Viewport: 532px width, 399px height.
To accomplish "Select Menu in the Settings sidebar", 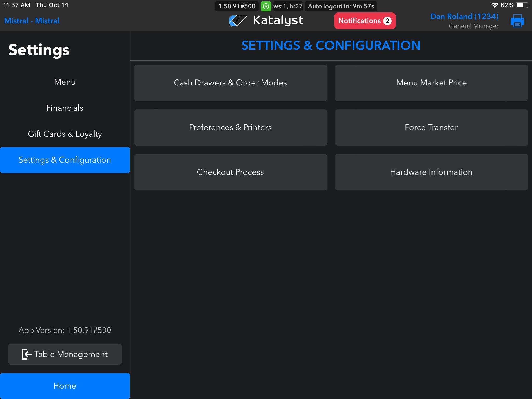I will [65, 82].
